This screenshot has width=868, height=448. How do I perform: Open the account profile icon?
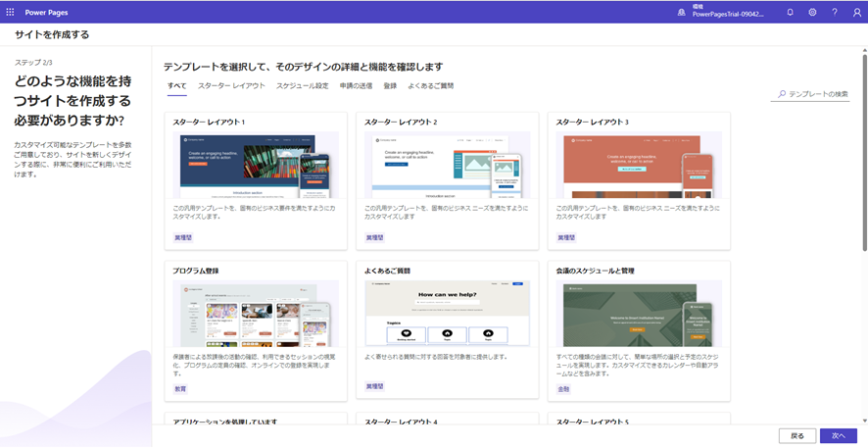857,12
